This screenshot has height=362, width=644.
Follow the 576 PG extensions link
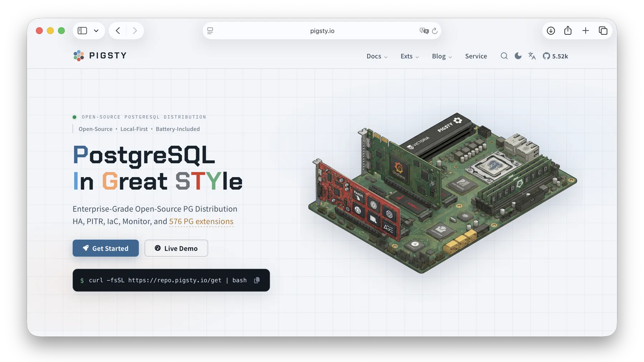[201, 221]
